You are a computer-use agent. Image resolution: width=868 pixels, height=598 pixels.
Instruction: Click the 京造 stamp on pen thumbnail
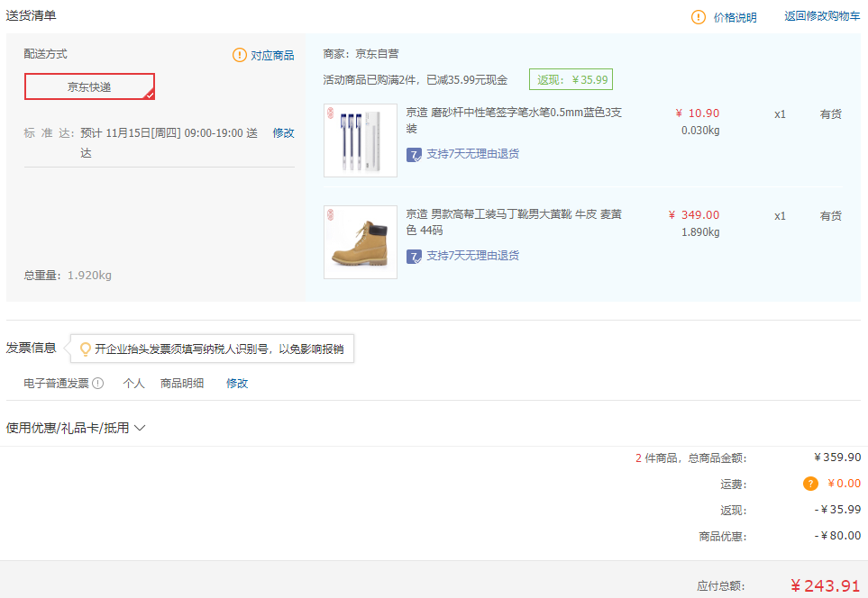point(331,113)
